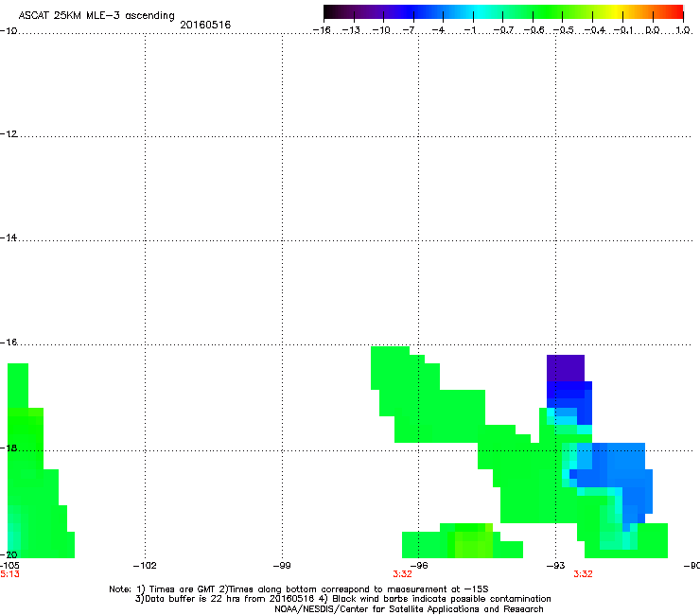700x615 pixels.
Task: Click the 1.0 color scale label
Action: tap(683, 30)
